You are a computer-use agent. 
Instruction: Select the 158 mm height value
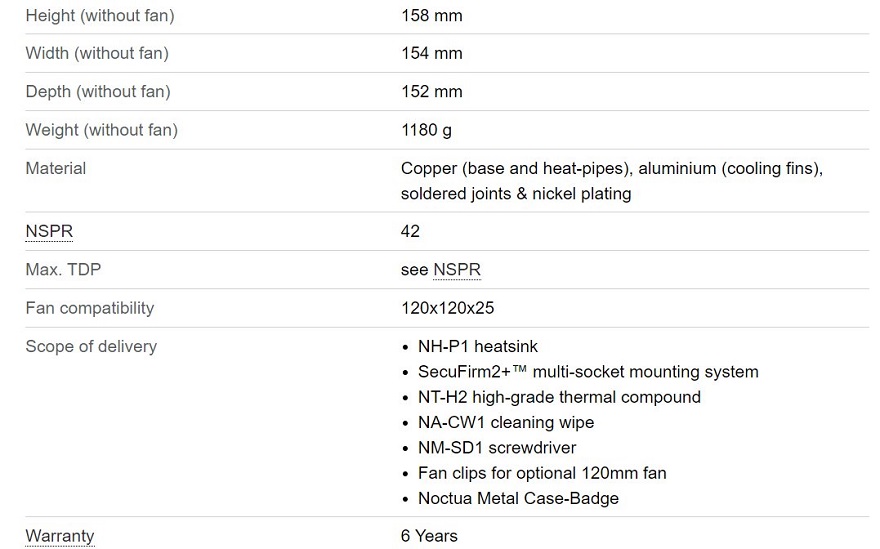[x=432, y=16]
